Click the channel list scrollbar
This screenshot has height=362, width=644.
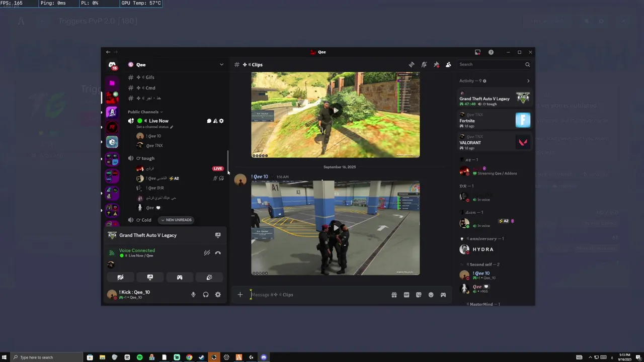(x=228, y=161)
